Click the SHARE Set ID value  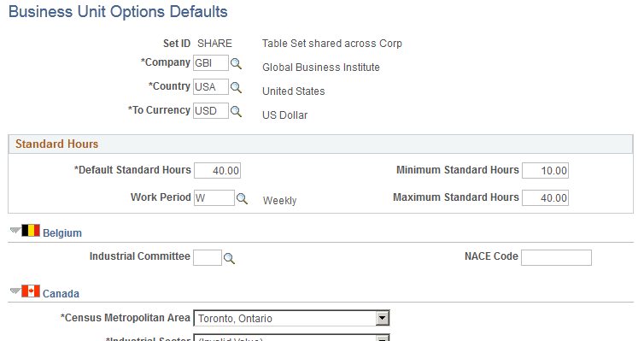point(214,44)
